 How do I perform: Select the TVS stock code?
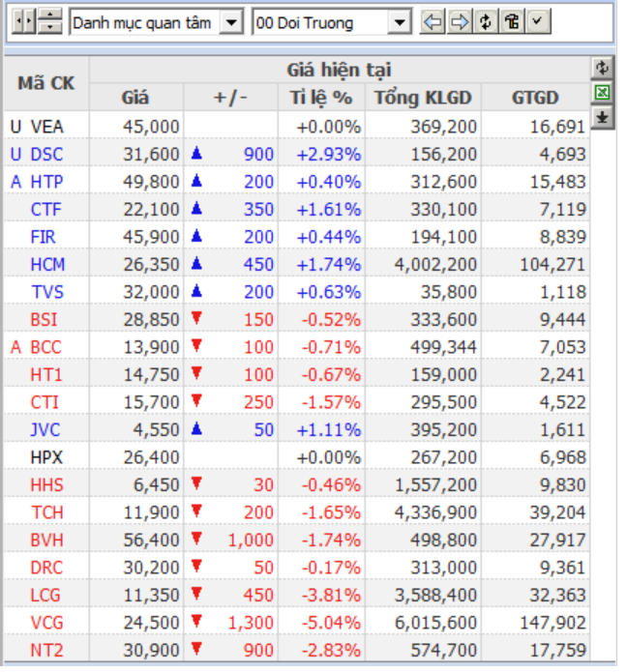coord(47,292)
